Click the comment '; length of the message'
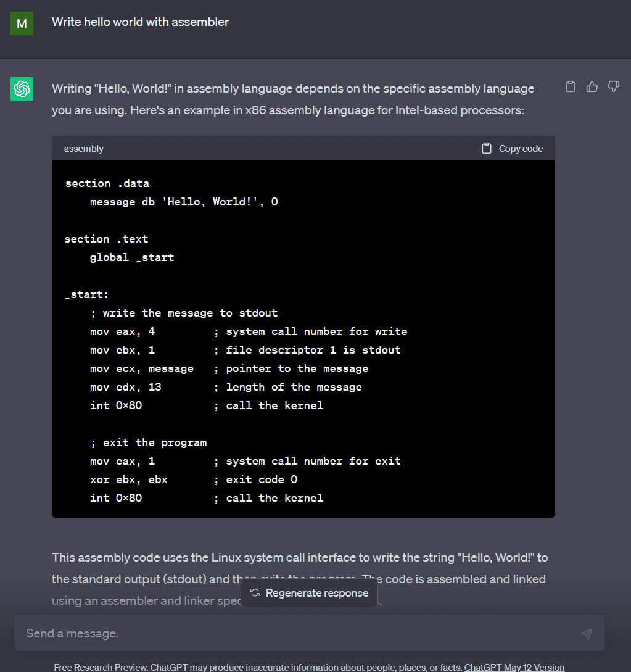Screen dimensions: 631x672 click(287, 387)
